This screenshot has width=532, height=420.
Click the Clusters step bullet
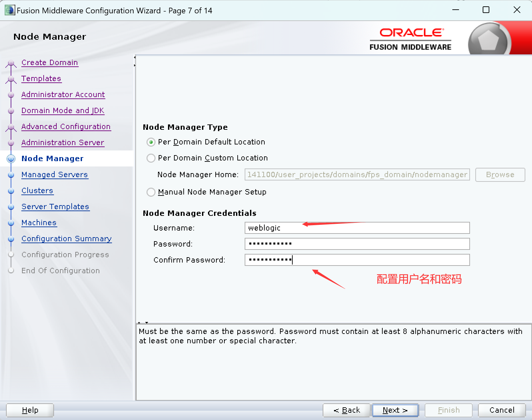pyautogui.click(x=11, y=191)
